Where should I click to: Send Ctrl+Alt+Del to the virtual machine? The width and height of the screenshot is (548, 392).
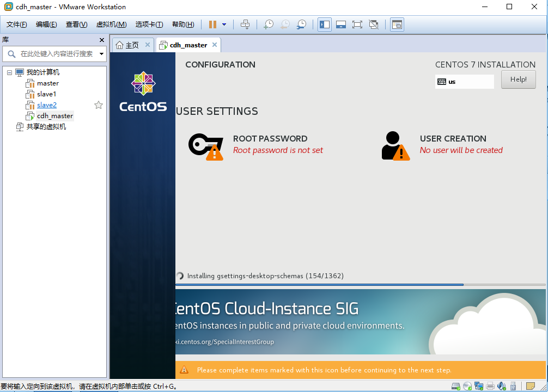tap(245, 24)
